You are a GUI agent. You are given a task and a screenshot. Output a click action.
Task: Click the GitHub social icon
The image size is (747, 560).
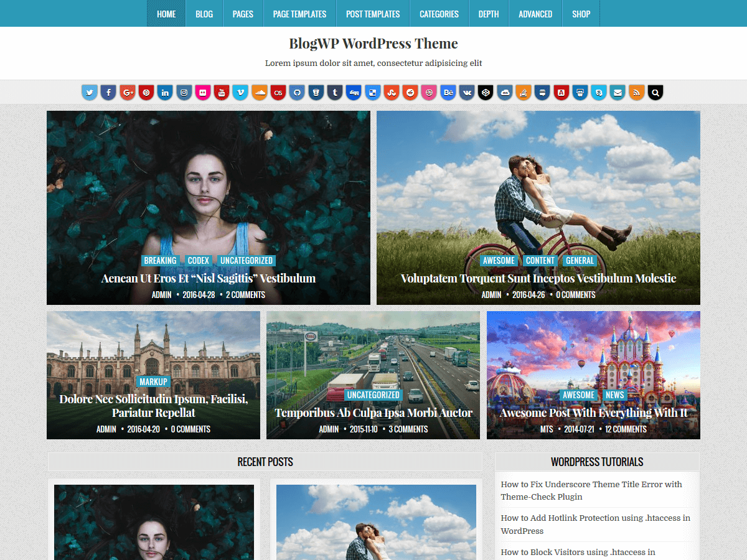coord(298,93)
